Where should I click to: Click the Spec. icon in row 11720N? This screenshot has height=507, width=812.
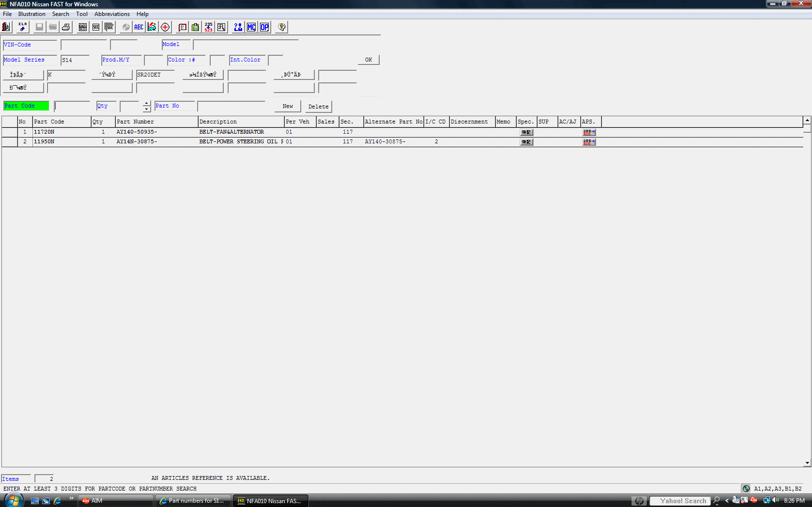(526, 132)
